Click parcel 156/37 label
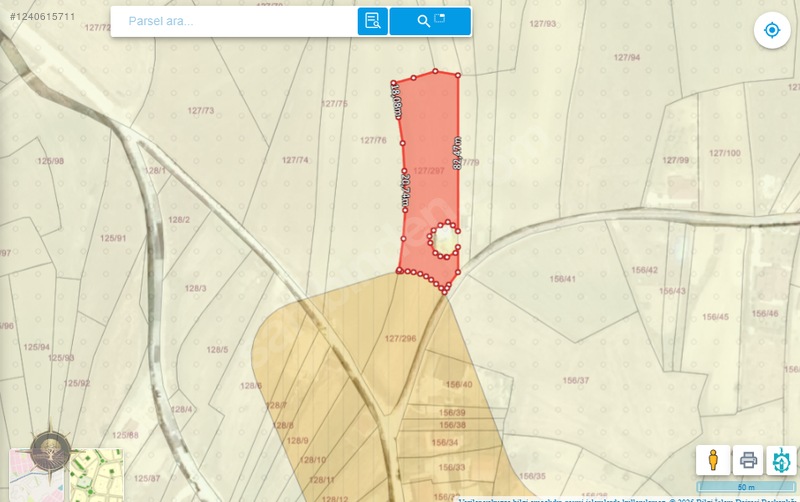Viewport: 800px width, 502px height. click(575, 380)
